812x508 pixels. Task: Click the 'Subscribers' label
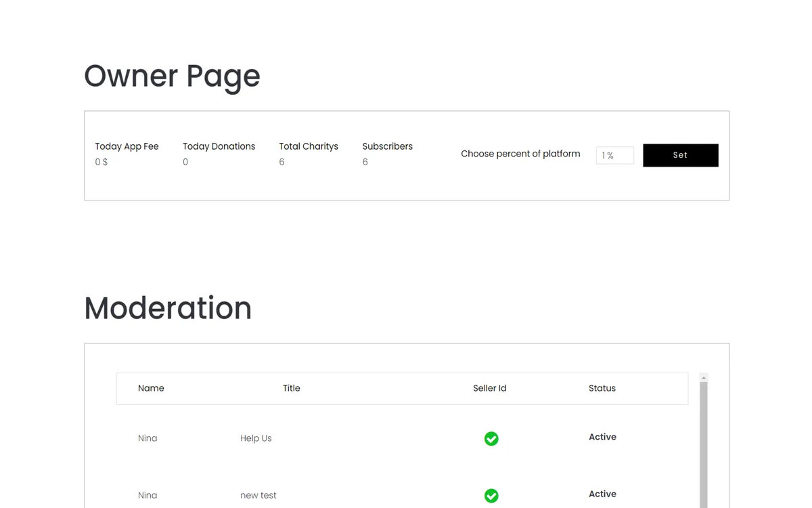pyautogui.click(x=387, y=146)
